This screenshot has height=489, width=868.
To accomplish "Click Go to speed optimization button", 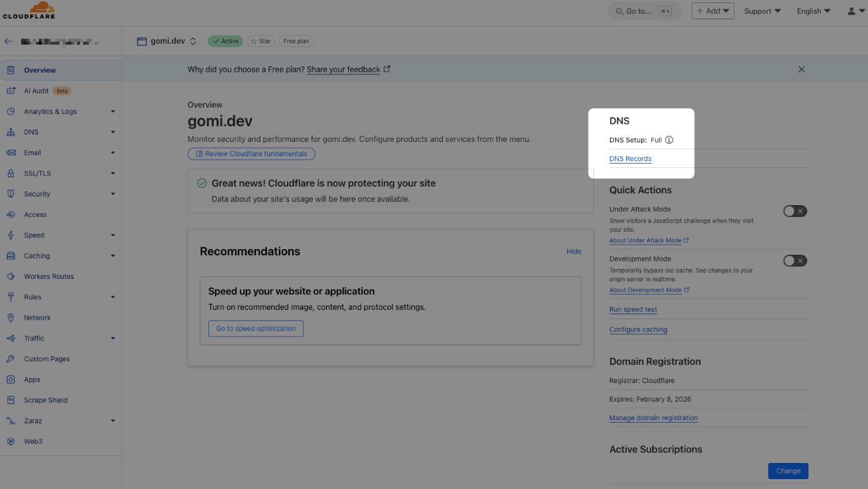I will click(x=256, y=328).
